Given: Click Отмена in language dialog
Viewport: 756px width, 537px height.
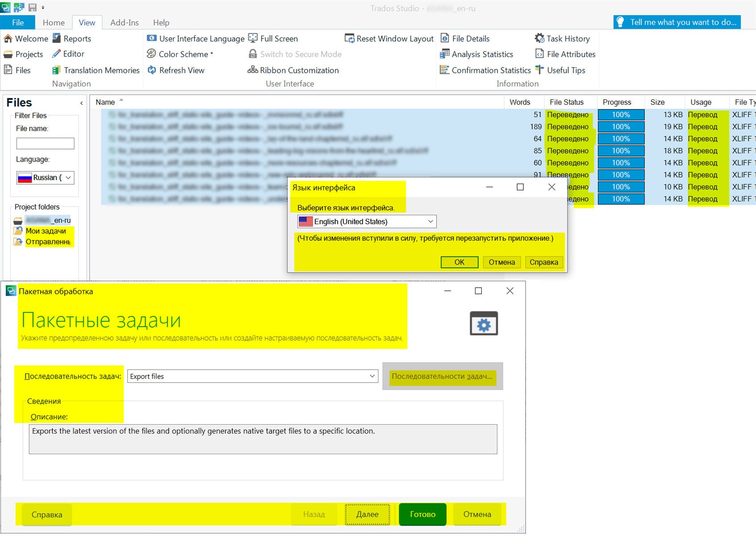Looking at the screenshot, I should (x=501, y=262).
